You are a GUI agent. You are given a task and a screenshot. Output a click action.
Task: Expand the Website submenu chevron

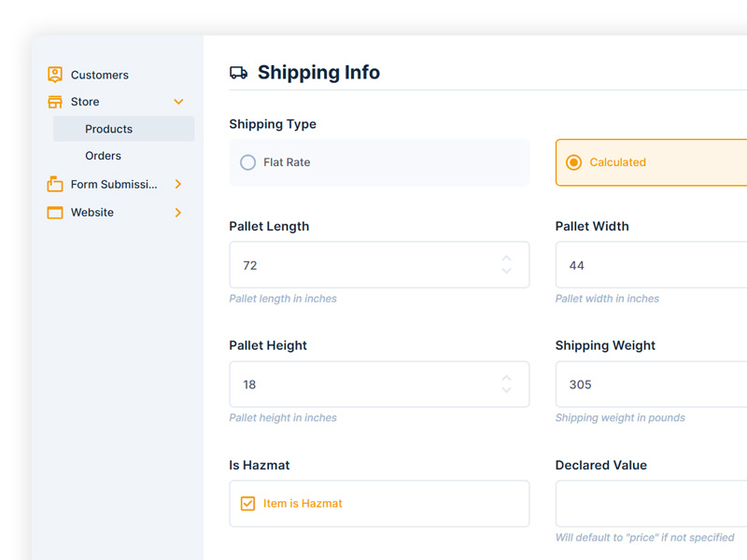pyautogui.click(x=178, y=213)
